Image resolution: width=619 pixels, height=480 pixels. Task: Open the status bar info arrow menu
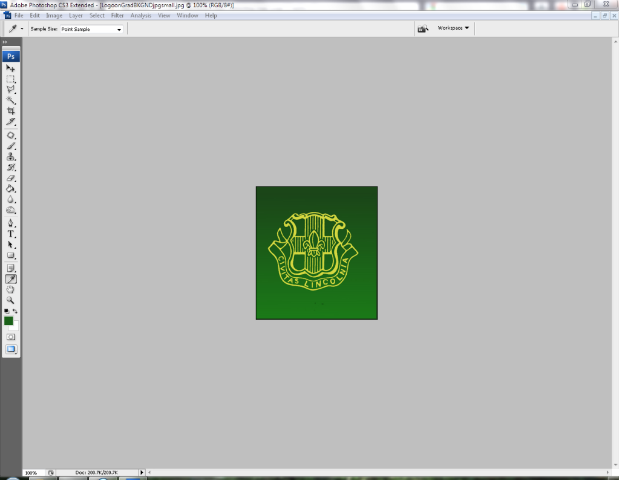tap(142, 472)
